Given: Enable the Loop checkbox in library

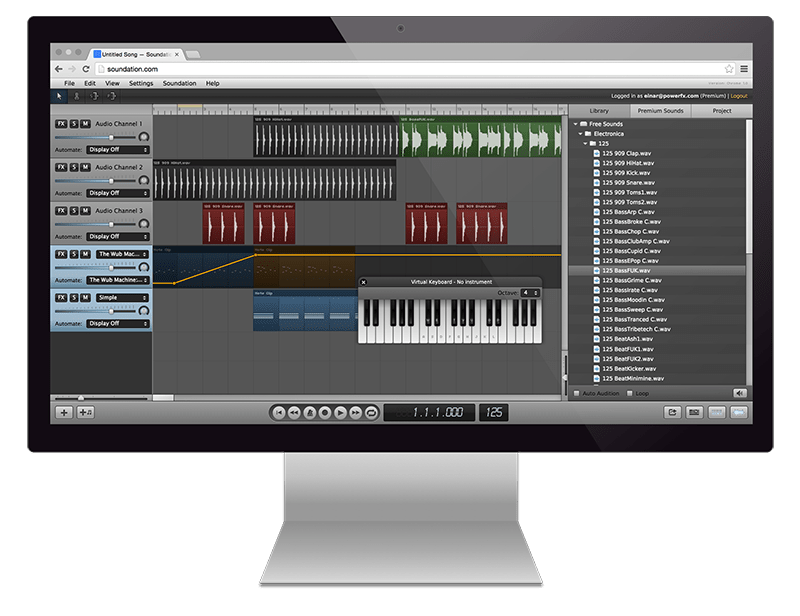Looking at the screenshot, I should click(630, 393).
